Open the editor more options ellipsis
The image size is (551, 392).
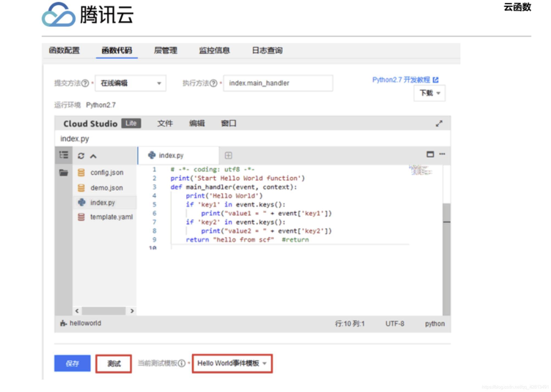(442, 154)
